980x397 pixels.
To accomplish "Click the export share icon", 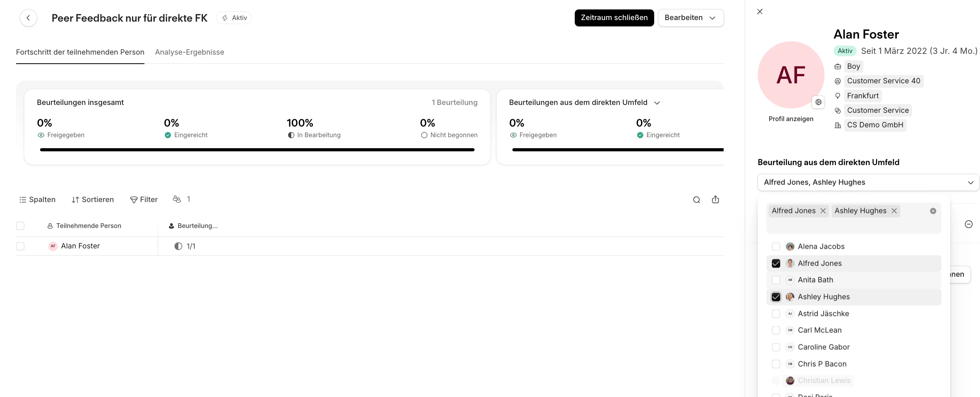I will (x=715, y=200).
